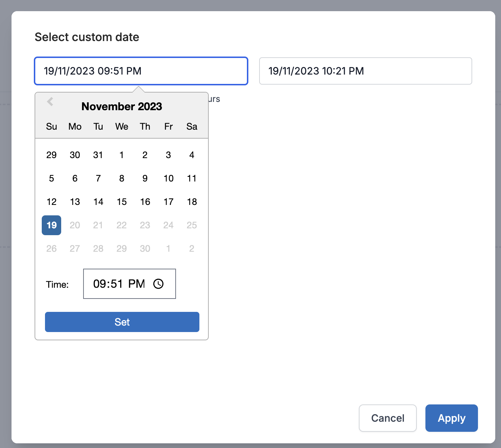Select day 4 in calendar

coord(192,155)
